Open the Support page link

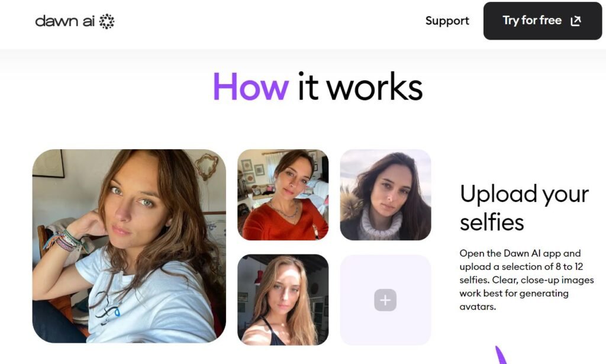[447, 21]
